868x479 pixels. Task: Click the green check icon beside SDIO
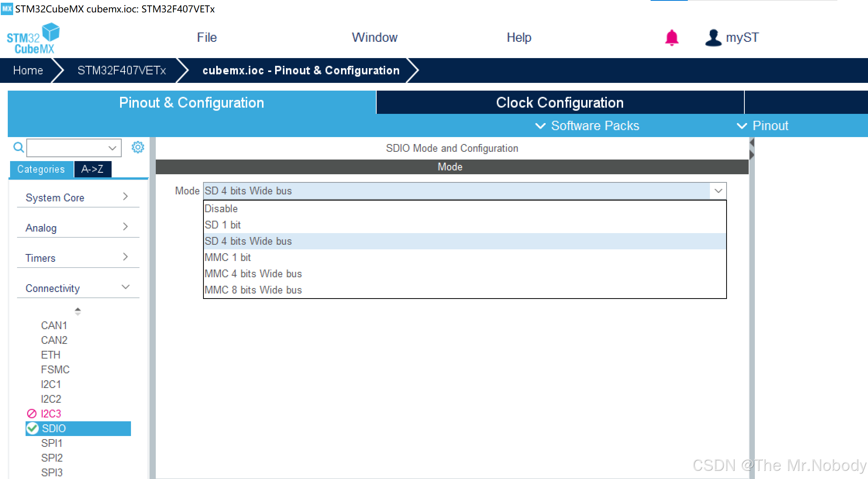point(33,428)
